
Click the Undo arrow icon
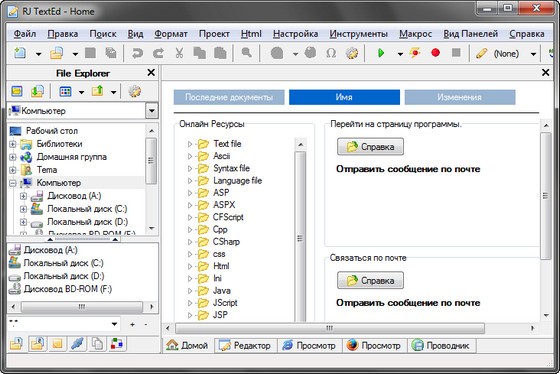pos(137,53)
